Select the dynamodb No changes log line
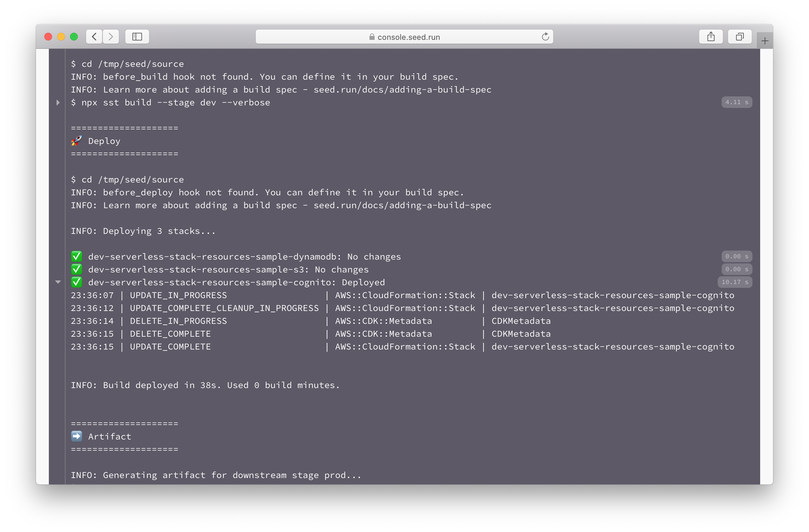 pyautogui.click(x=244, y=257)
